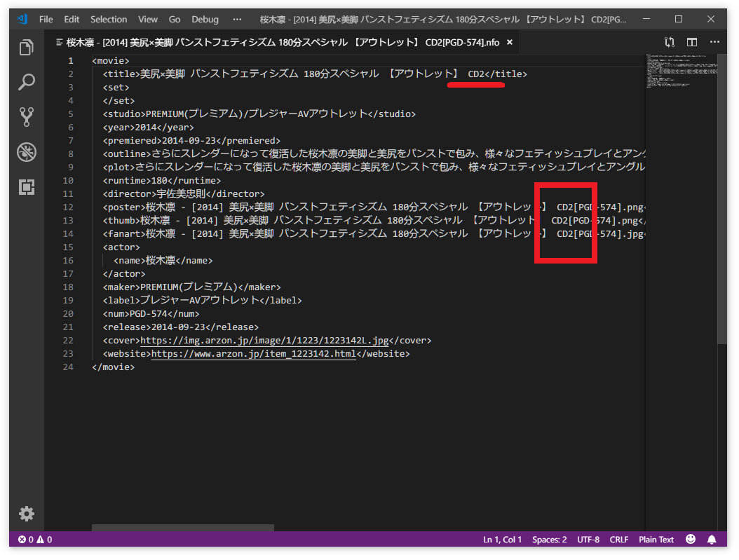Expand the overflow menu after Debug

click(237, 20)
